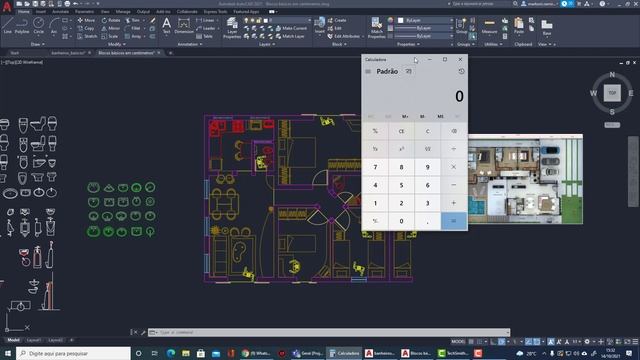This screenshot has height=360, width=640.
Task: Click the TOP face of ViewCube
Action: tap(612, 93)
